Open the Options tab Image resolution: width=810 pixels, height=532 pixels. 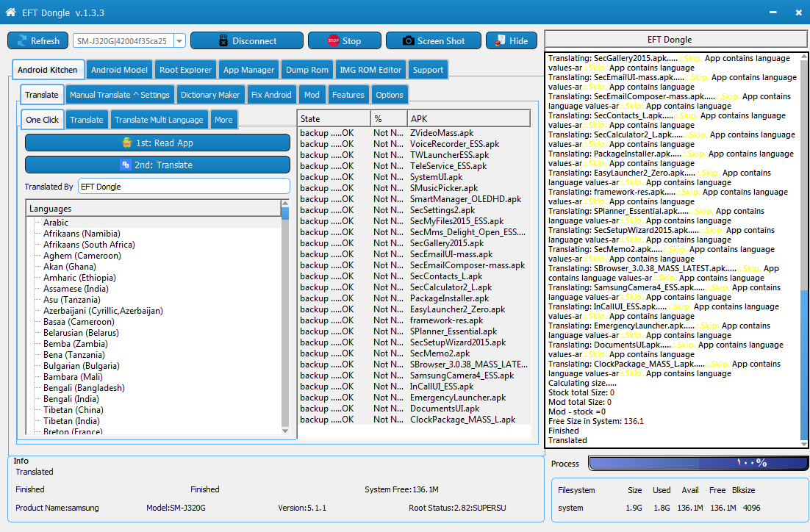pyautogui.click(x=390, y=95)
